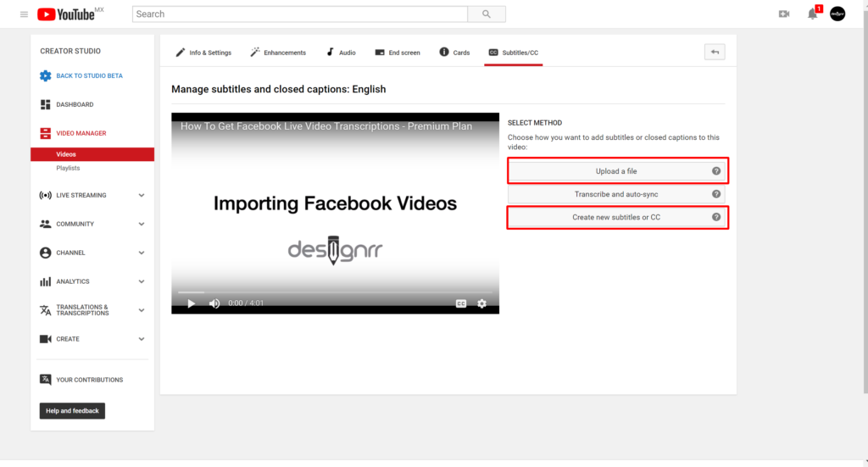Mute the video volume
868x467 pixels.
(x=214, y=303)
